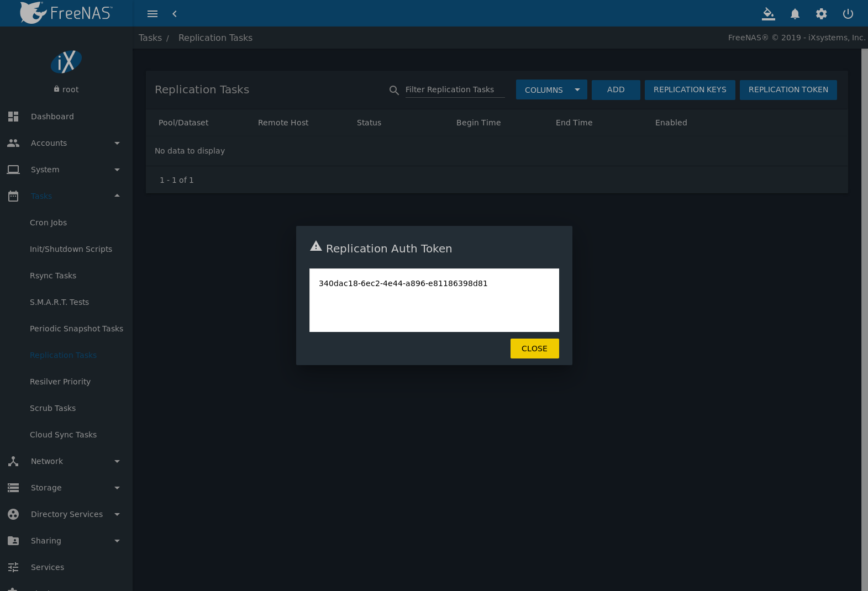This screenshot has width=868, height=591.
Task: Click the search magnifier icon
Action: pyautogui.click(x=394, y=90)
